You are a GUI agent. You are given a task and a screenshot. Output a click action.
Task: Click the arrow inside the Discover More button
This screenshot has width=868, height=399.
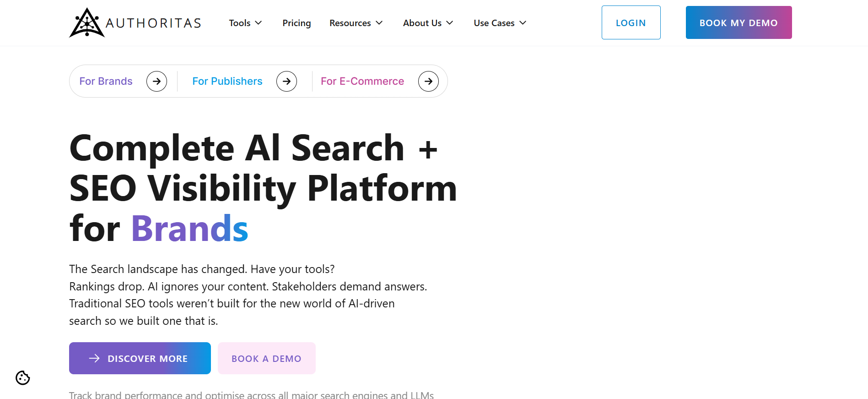[95, 358]
